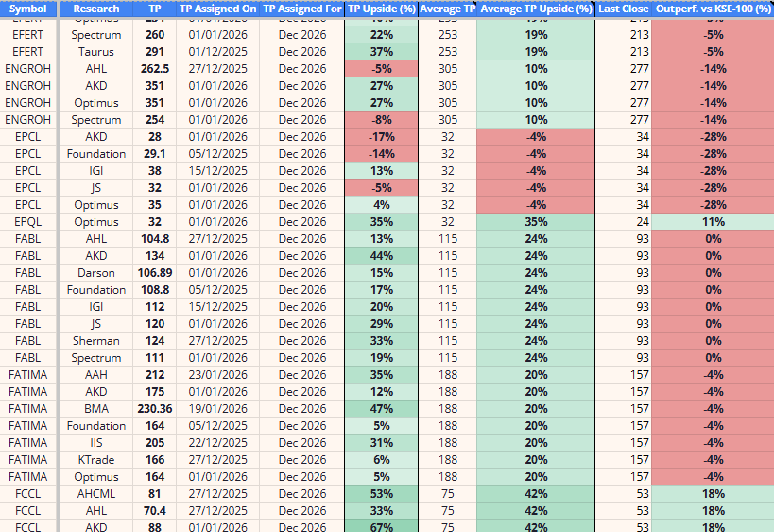The image size is (774, 532).
Task: Select the TP value 230.36
Action: point(155,409)
